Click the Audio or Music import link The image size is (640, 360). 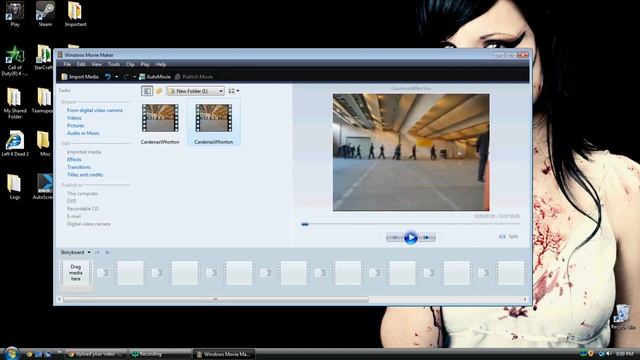tap(83, 133)
